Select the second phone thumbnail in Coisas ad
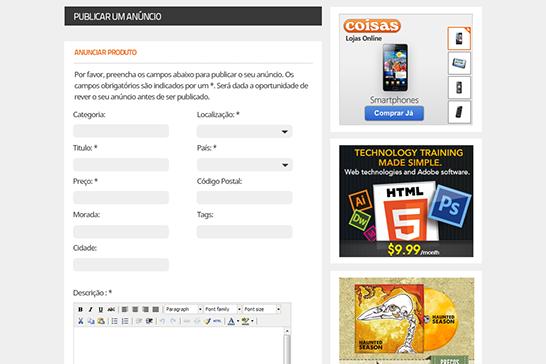546x364 pixels. tap(459, 63)
